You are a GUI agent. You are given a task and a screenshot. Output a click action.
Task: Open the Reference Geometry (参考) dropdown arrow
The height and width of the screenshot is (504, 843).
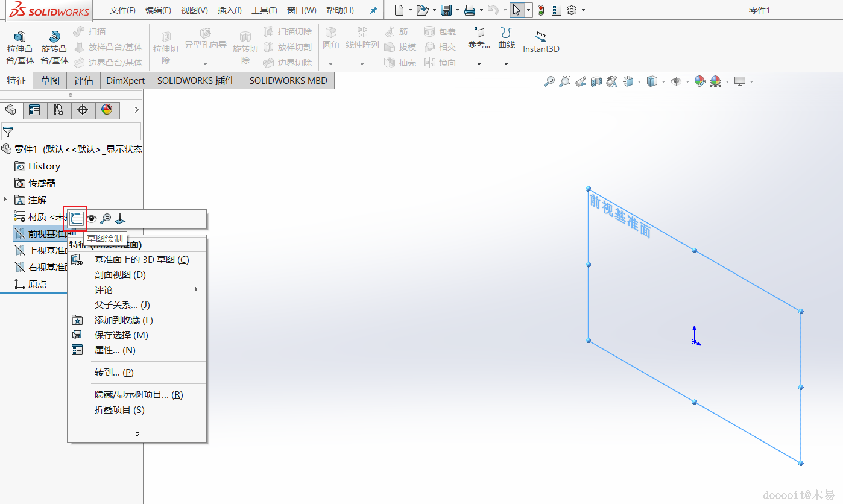tap(479, 63)
